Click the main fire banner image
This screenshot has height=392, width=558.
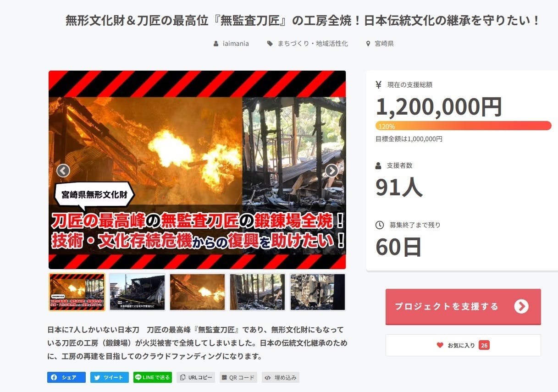197,170
